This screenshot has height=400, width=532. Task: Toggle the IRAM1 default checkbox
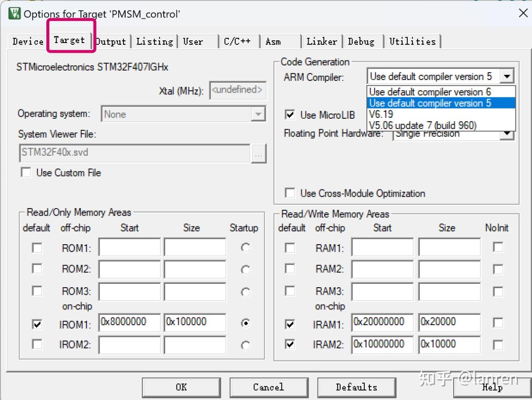coord(290,324)
